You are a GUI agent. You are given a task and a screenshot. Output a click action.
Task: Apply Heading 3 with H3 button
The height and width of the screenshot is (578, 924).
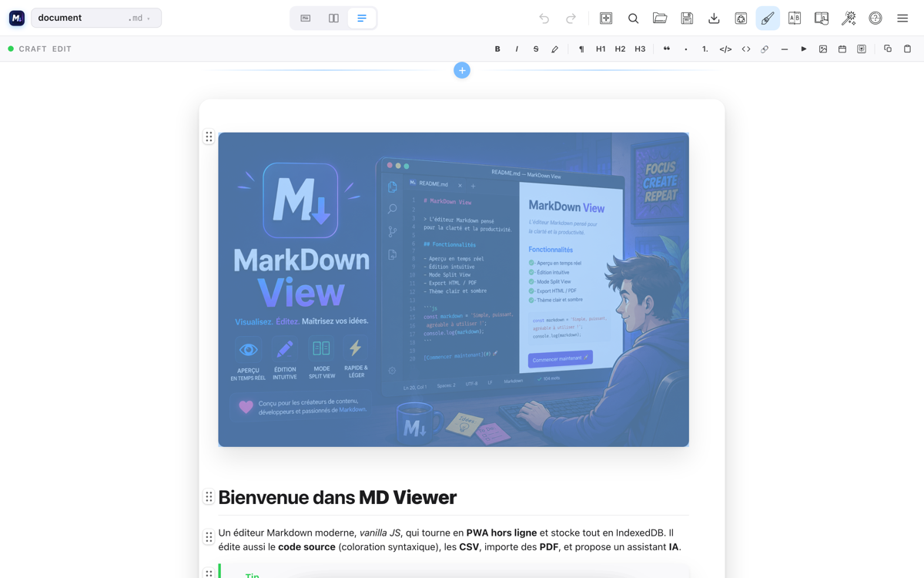point(640,49)
